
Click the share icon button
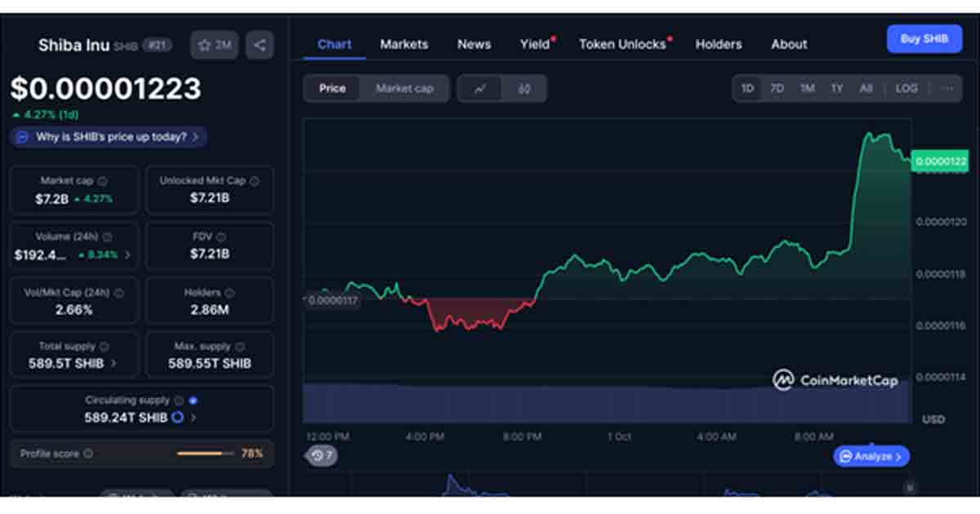pos(260,45)
